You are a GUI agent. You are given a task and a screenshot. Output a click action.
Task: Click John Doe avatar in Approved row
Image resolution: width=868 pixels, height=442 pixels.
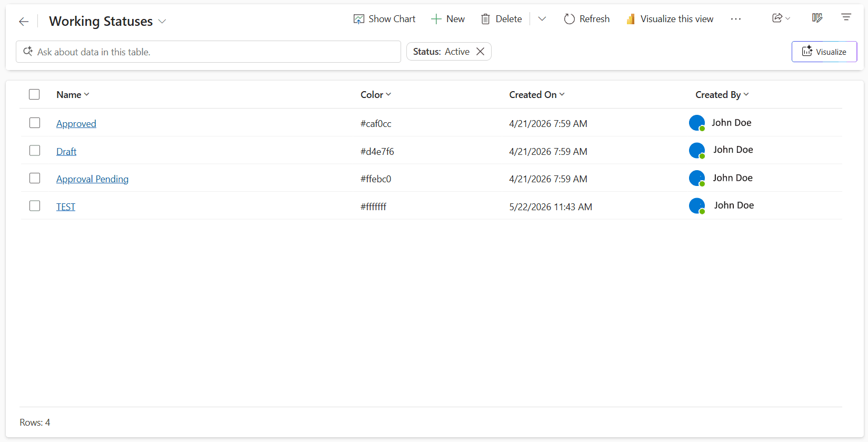(697, 123)
